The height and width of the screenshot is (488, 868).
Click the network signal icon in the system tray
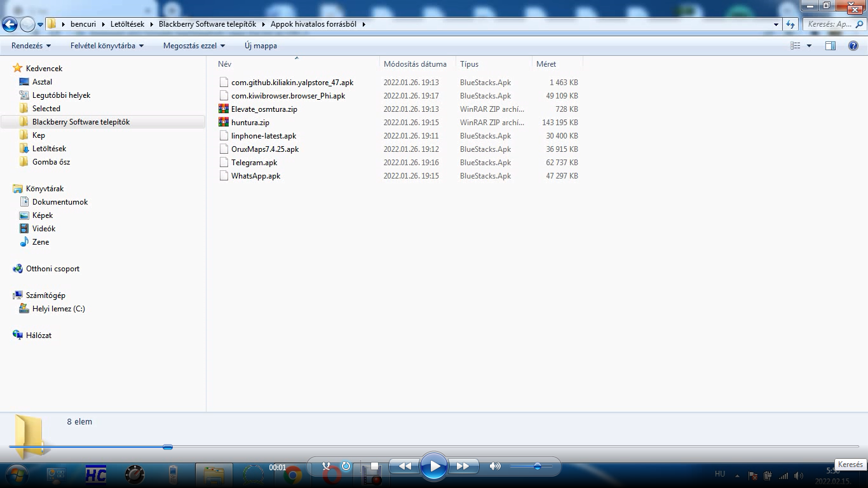point(783,475)
